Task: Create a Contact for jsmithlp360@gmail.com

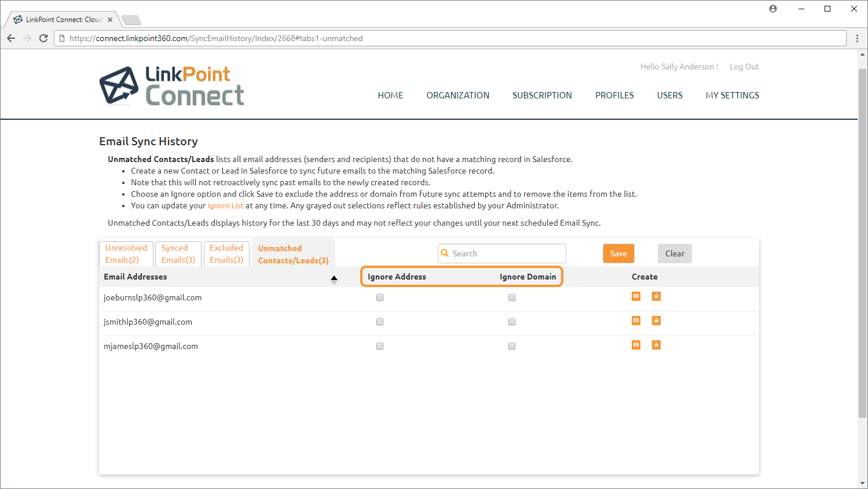Action: [x=636, y=321]
